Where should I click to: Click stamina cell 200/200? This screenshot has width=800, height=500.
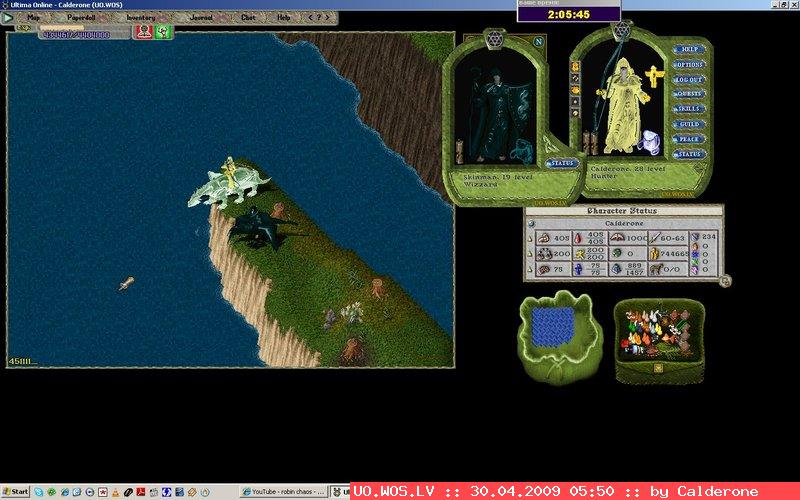coord(590,254)
